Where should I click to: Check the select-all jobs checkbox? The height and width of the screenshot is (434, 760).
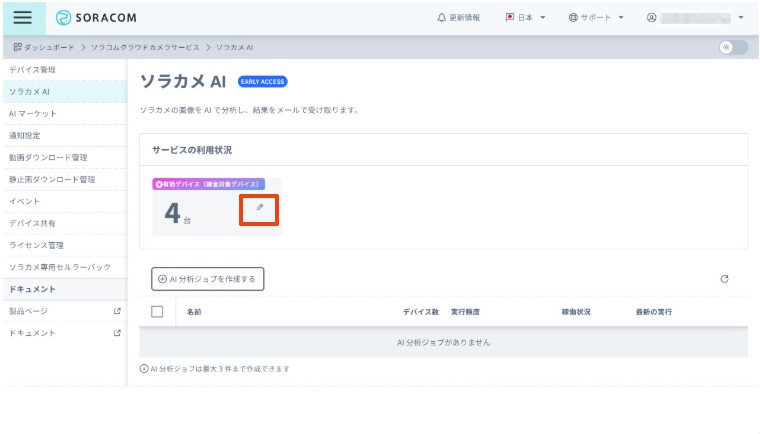click(157, 312)
